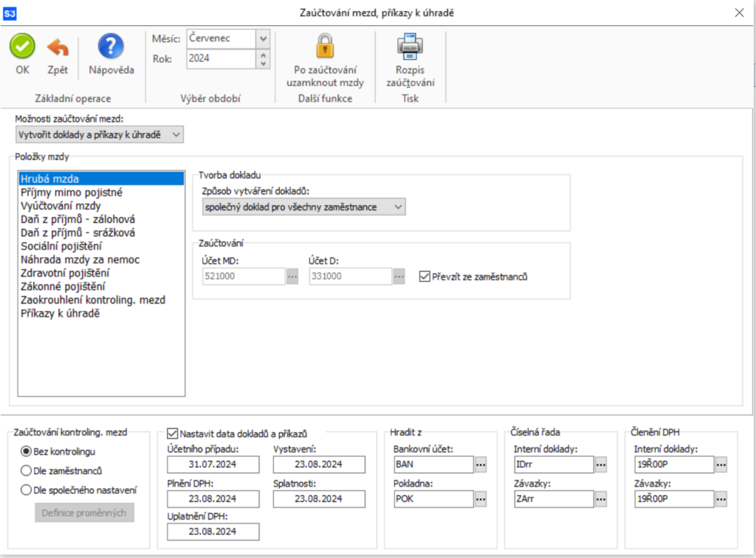This screenshot has height=558, width=756.
Task: Click the Splatnosti date field
Action: pos(319,499)
